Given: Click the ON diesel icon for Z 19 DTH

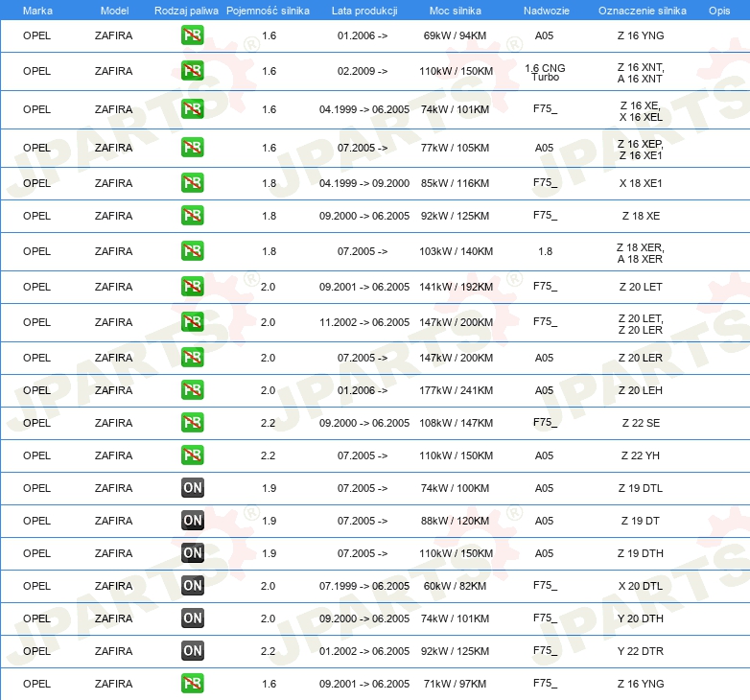Looking at the screenshot, I should coord(193,553).
